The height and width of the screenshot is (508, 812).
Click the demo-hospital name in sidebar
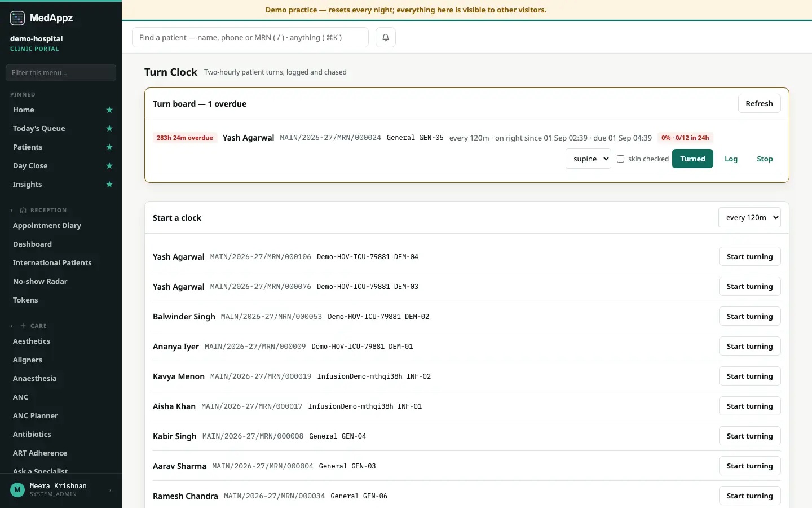[x=36, y=39]
